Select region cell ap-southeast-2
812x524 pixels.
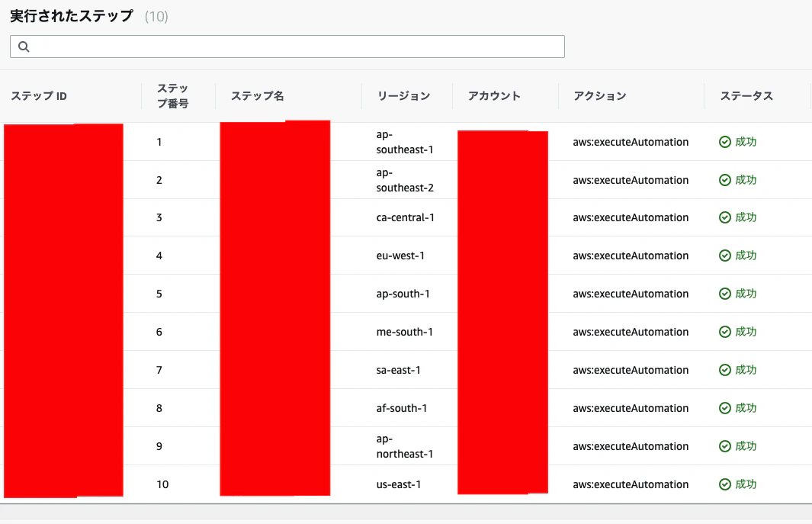point(405,180)
